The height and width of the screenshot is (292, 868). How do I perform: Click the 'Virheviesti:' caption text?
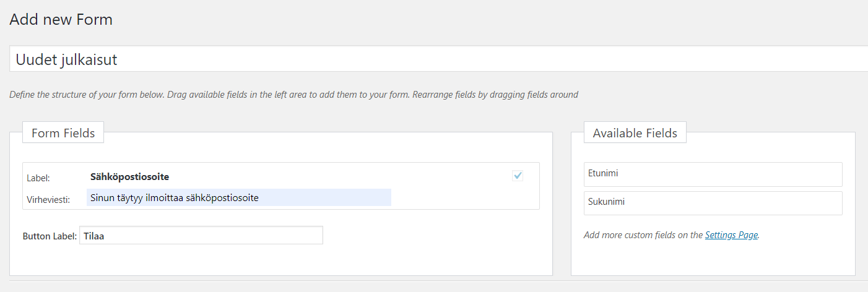[x=48, y=200]
